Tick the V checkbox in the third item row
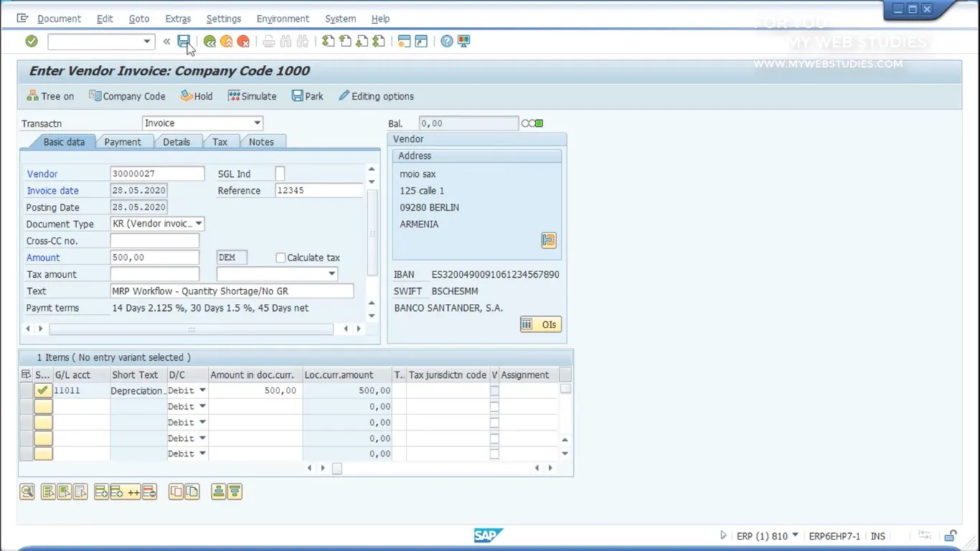Screen dimensions: 980x551 [494, 423]
